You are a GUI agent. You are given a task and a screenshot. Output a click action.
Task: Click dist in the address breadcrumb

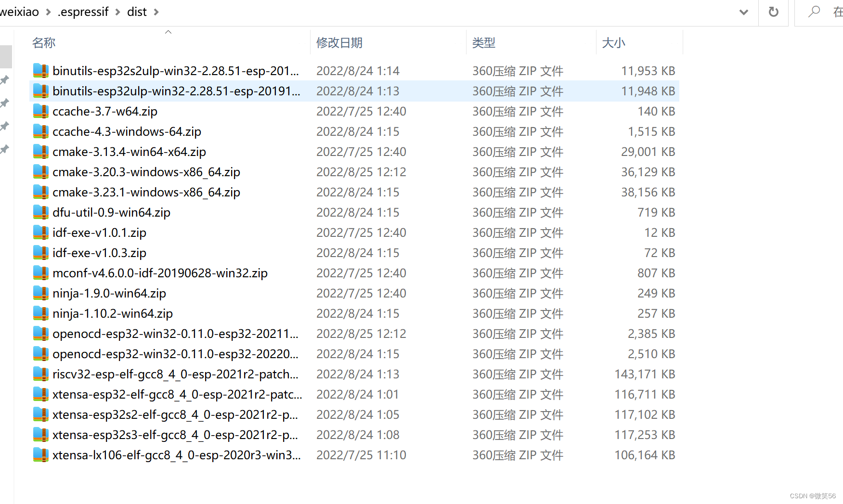click(x=137, y=12)
